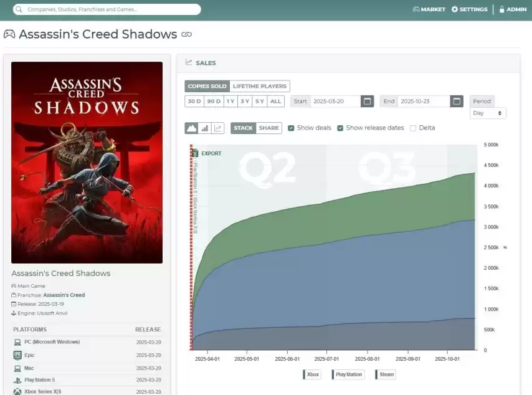Copy link icon beside game title
This screenshot has width=532, height=395.
coord(187,34)
